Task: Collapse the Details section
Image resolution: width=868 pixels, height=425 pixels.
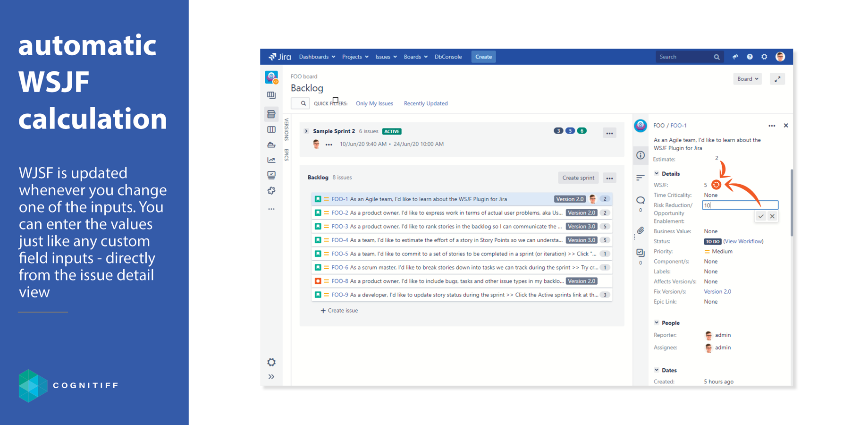Action: [656, 174]
